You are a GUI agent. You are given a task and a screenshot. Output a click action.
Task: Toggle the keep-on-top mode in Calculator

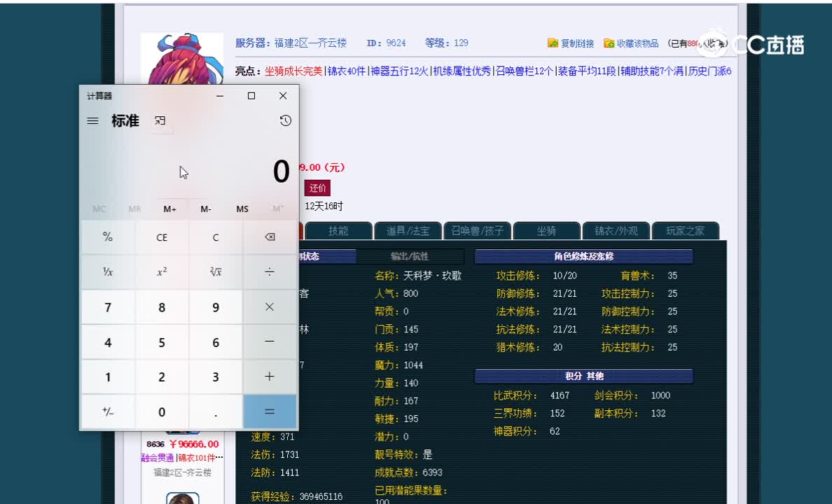coord(160,120)
